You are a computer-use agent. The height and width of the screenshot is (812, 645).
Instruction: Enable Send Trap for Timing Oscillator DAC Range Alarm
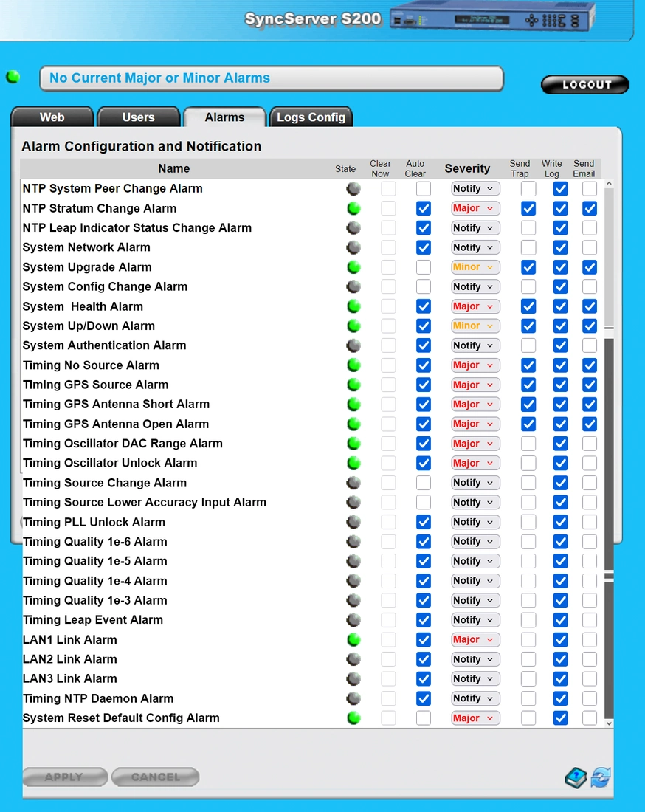pos(528,444)
